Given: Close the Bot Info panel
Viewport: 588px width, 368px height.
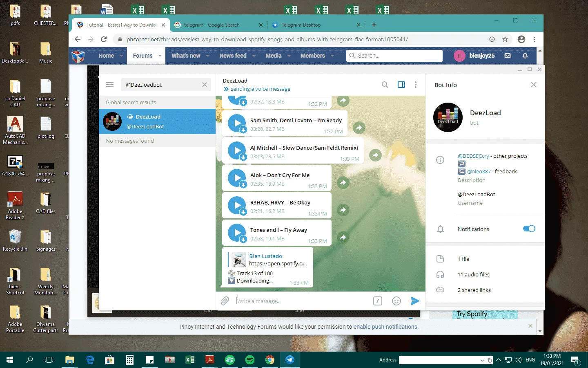Looking at the screenshot, I should [x=534, y=85].
